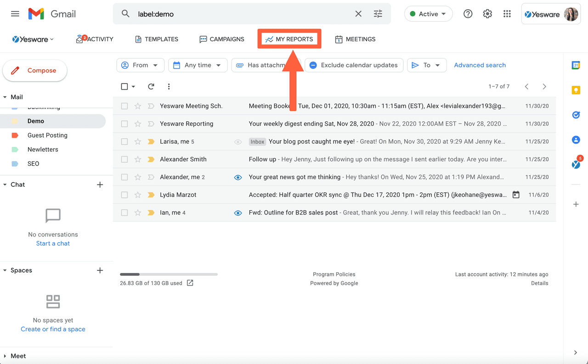Open the Active status dropdown
This screenshot has height=364, width=588.
[428, 14]
